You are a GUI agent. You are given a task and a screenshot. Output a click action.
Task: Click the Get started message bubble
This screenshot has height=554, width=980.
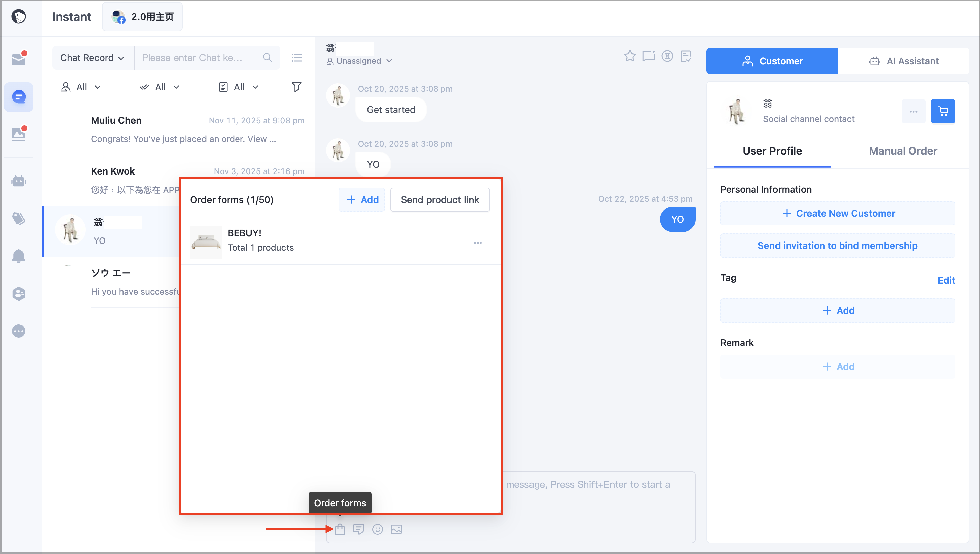[x=391, y=110]
